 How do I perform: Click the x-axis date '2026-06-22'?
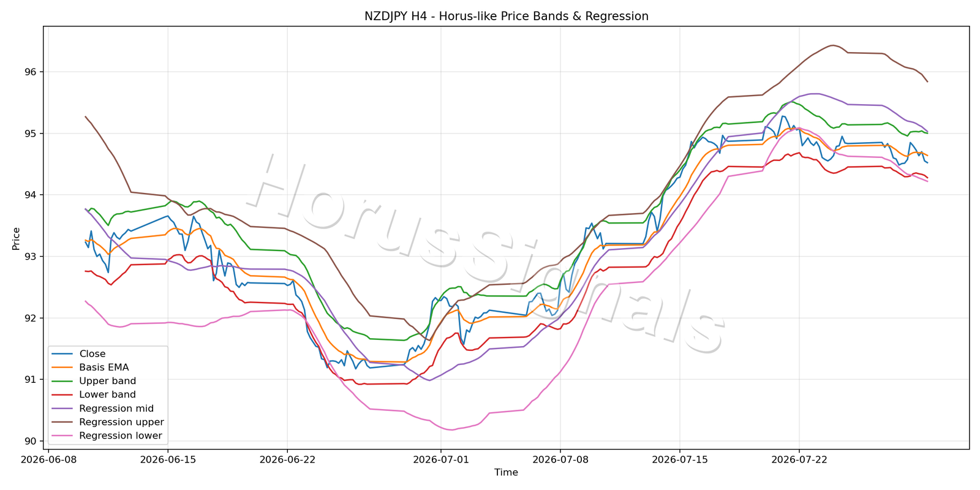click(x=287, y=459)
